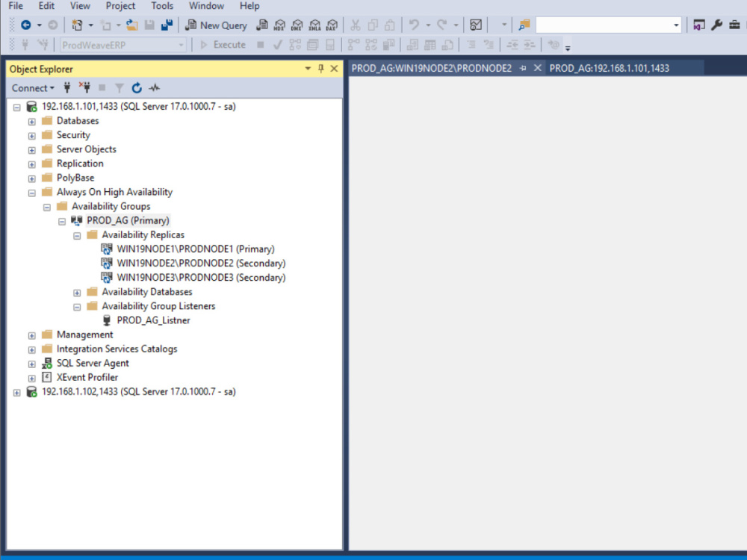
Task: Expand the Security folder
Action: [x=31, y=136]
